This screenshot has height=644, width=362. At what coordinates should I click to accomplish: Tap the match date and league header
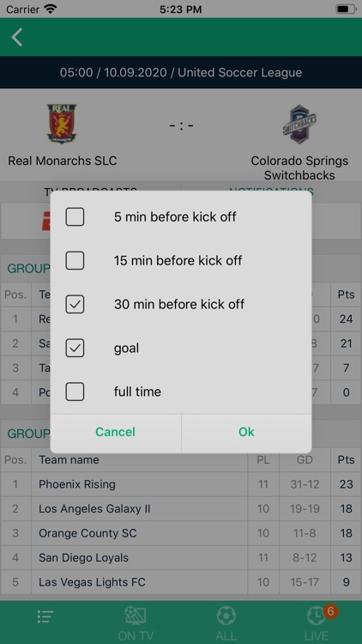pos(181,73)
